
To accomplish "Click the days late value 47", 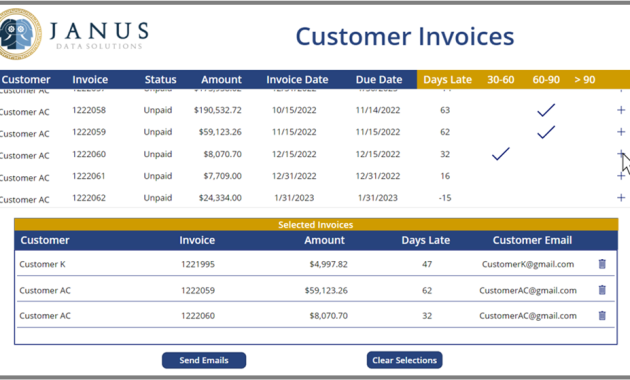I will pyautogui.click(x=427, y=264).
